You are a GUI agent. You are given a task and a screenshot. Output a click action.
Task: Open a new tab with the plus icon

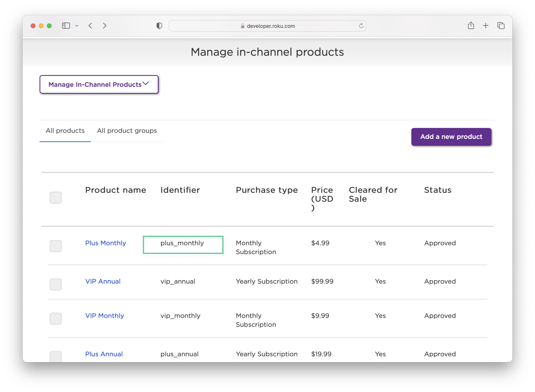486,26
